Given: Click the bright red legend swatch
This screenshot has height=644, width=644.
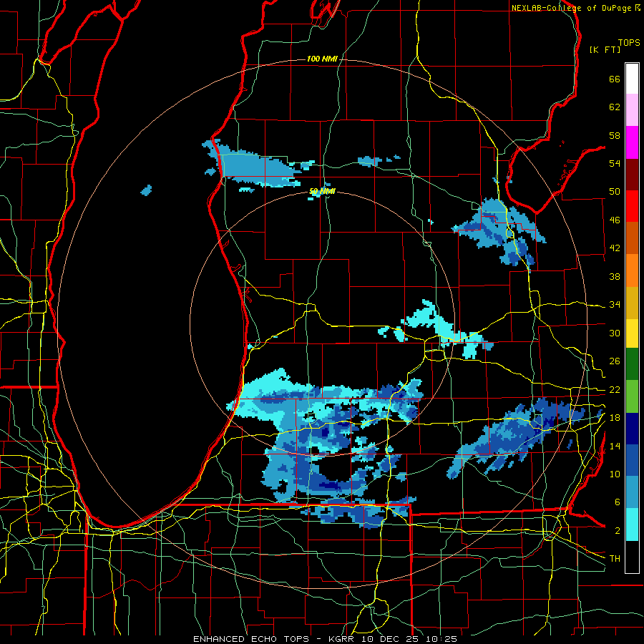Looking at the screenshot, I should click(x=632, y=206).
